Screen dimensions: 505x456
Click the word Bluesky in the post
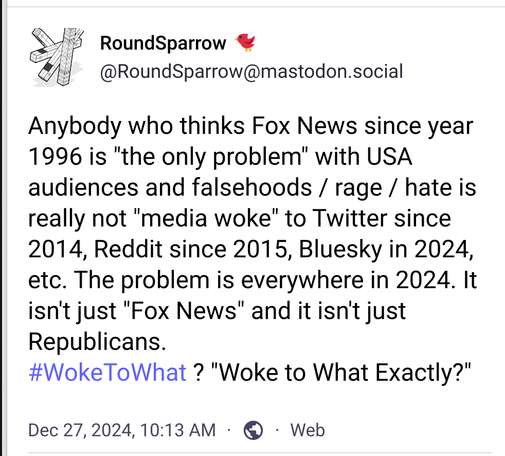tap(340, 250)
